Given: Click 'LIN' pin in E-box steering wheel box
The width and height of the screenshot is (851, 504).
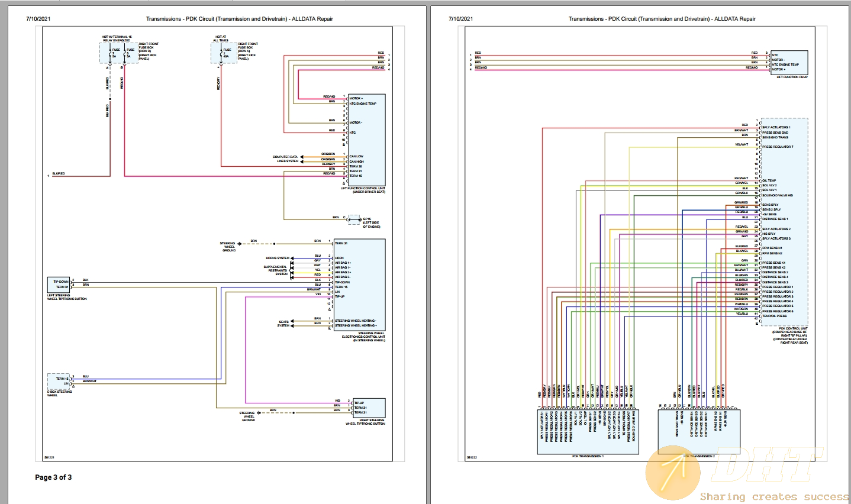Looking at the screenshot, I should (66, 383).
